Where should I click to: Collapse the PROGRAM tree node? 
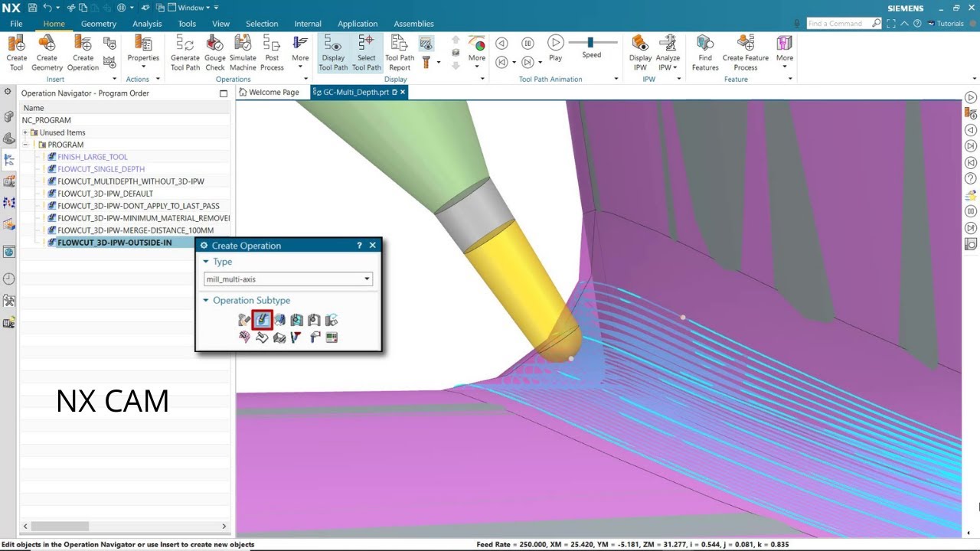tap(25, 145)
